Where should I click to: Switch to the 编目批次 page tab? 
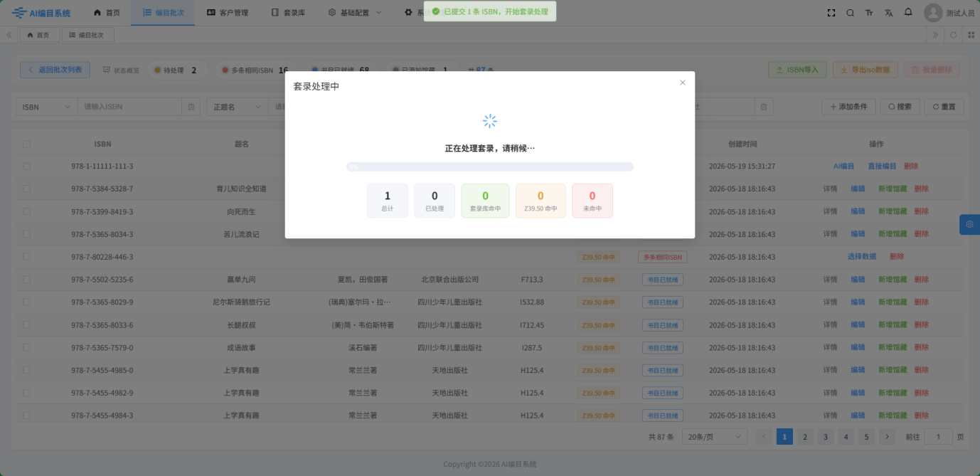[x=88, y=35]
